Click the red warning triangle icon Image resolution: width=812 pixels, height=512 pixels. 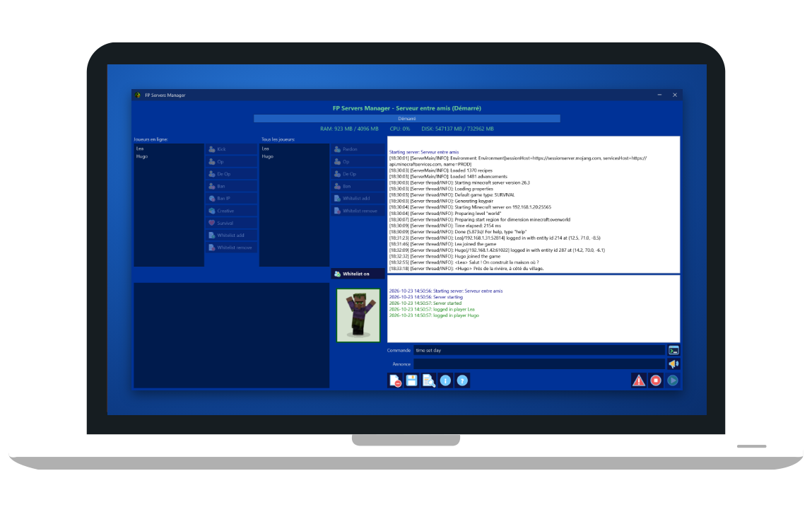click(639, 381)
